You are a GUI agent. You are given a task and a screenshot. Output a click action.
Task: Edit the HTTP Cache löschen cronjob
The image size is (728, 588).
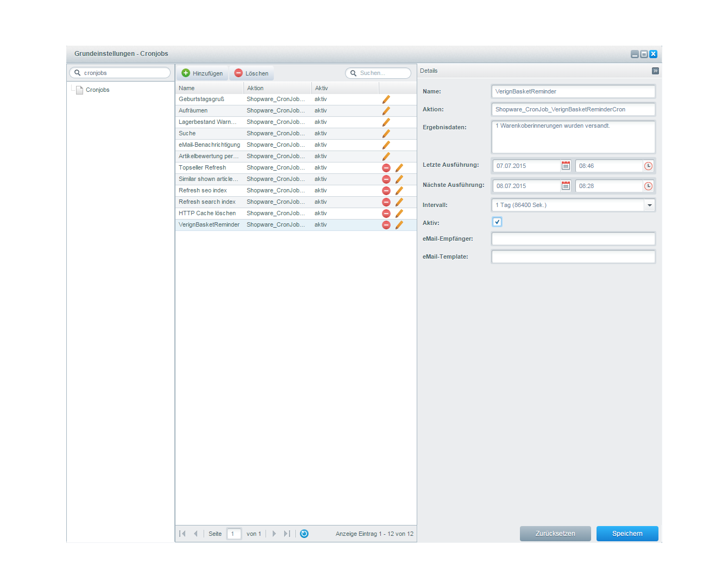tap(399, 214)
